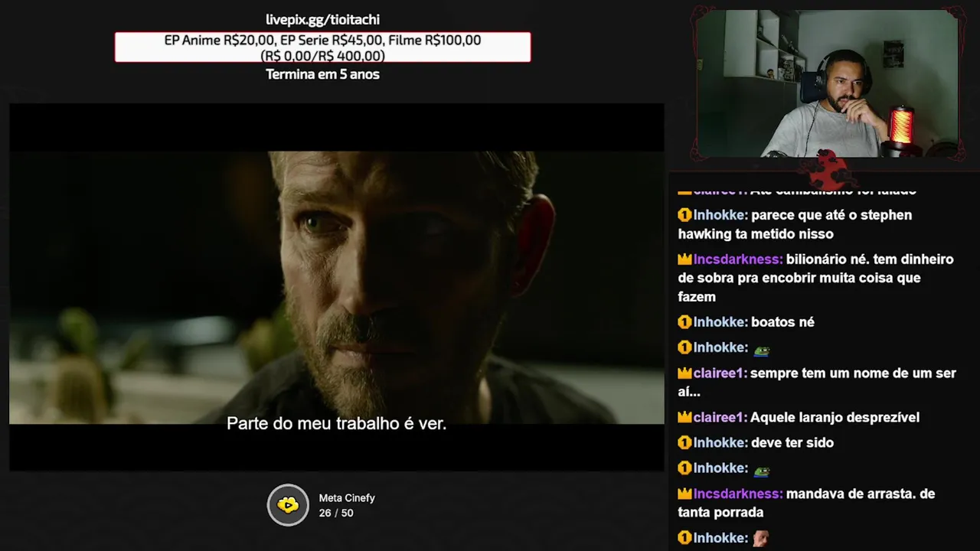Image resolution: width=980 pixels, height=551 pixels.
Task: Click the 'Termina em 5 anos' text
Action: pyautogui.click(x=322, y=74)
